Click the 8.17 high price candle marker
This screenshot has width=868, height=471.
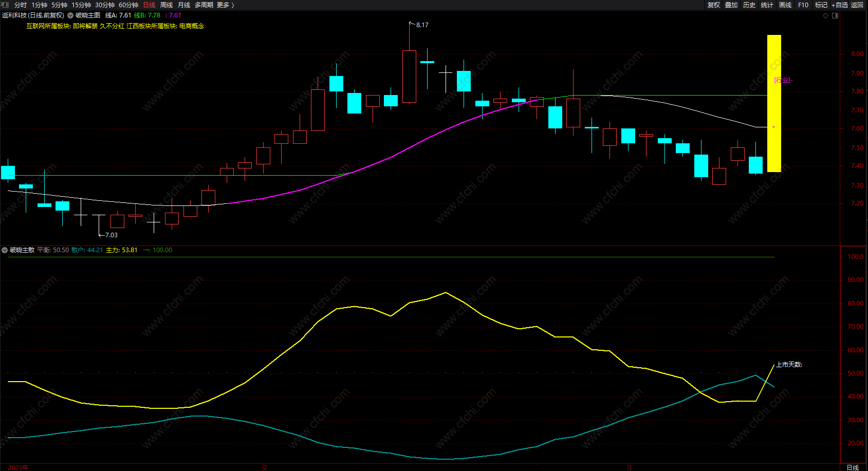point(421,25)
